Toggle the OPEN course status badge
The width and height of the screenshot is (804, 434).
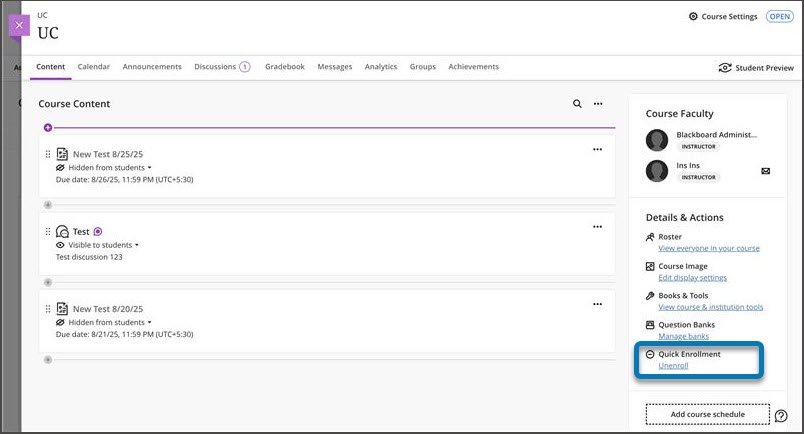click(779, 17)
